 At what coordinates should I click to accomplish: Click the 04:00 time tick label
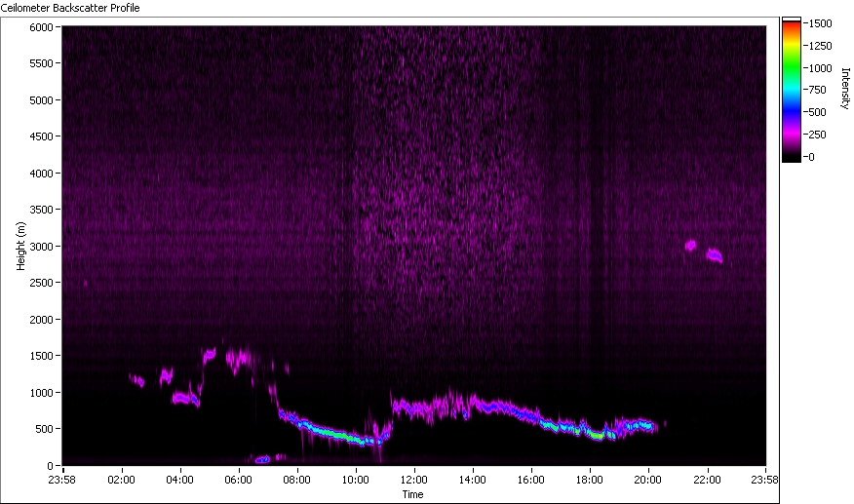coord(179,480)
